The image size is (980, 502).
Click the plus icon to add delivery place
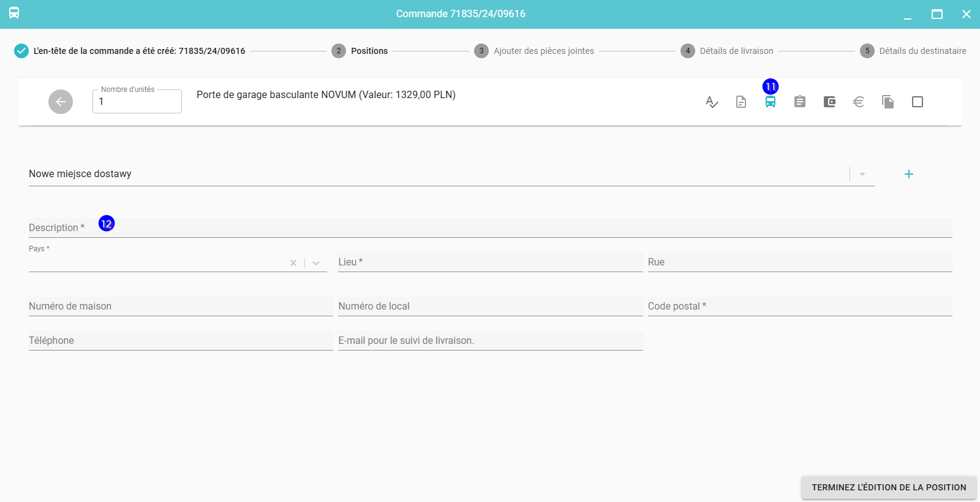coord(908,174)
